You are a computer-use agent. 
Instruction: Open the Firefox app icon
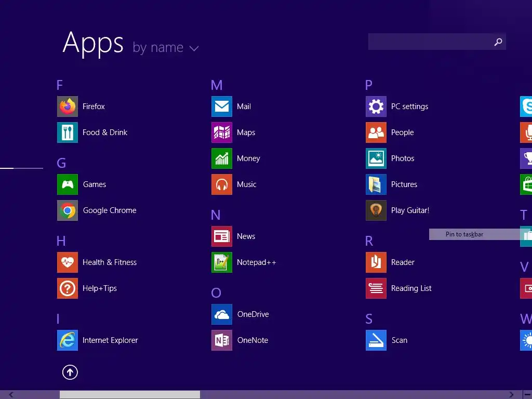pyautogui.click(x=67, y=107)
